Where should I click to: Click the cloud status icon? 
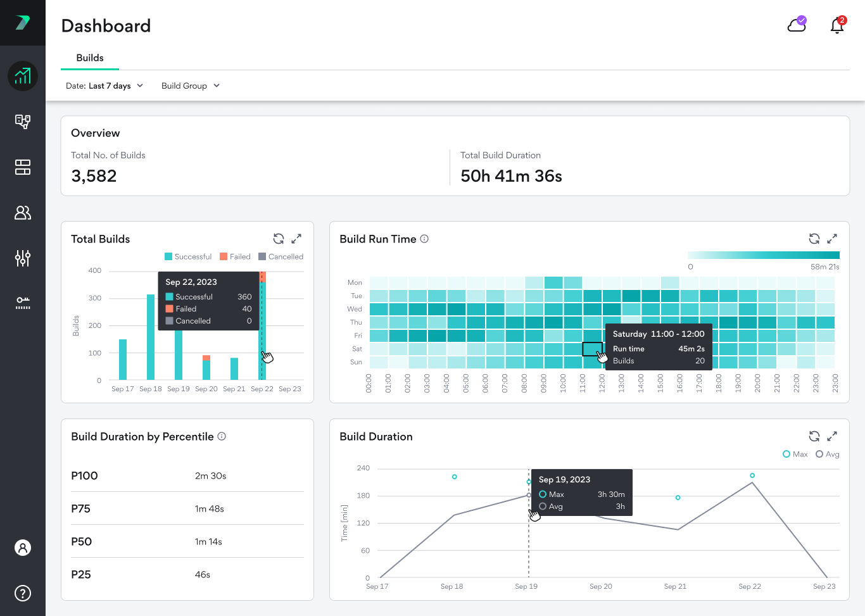tap(797, 25)
